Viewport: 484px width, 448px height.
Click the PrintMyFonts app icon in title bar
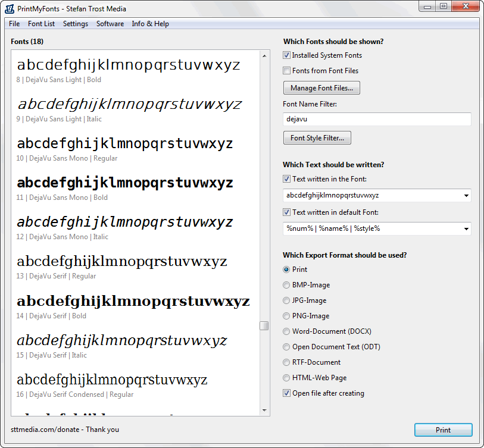10,9
